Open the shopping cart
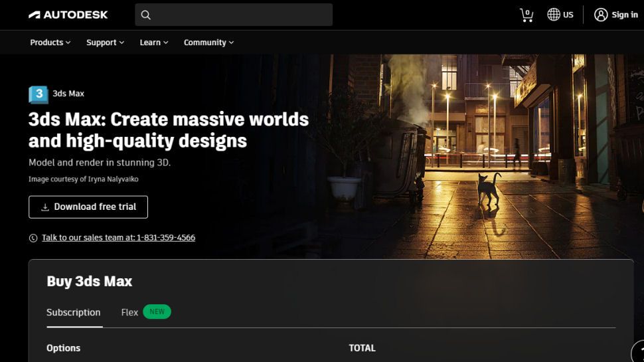This screenshot has height=362, width=644. point(526,15)
